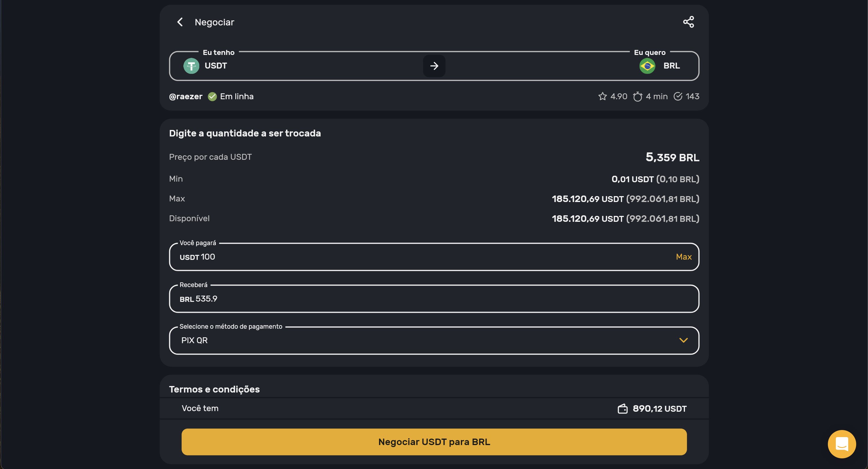Viewport: 868px width, 469px height.
Task: Expand the payment method dropdown chevron
Action: [x=683, y=340]
